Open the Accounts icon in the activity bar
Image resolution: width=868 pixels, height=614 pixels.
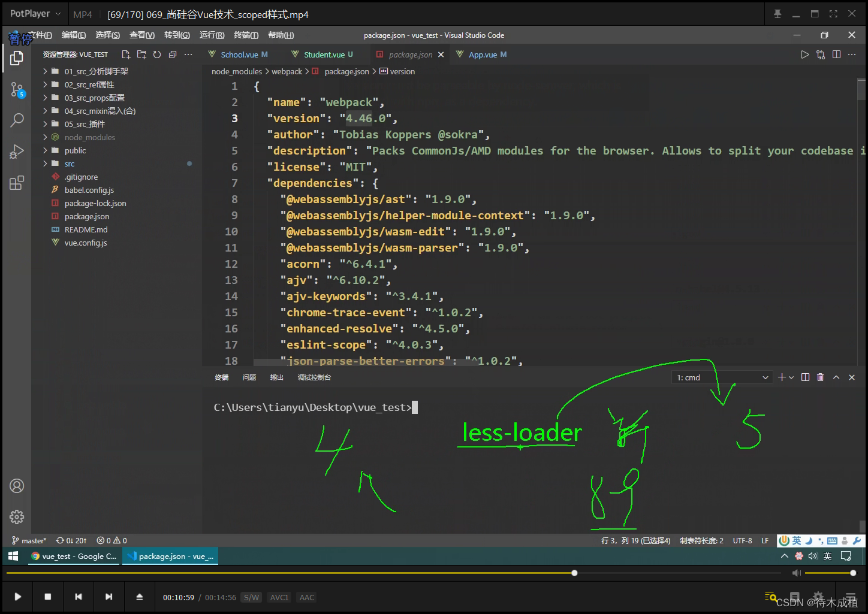point(17,486)
